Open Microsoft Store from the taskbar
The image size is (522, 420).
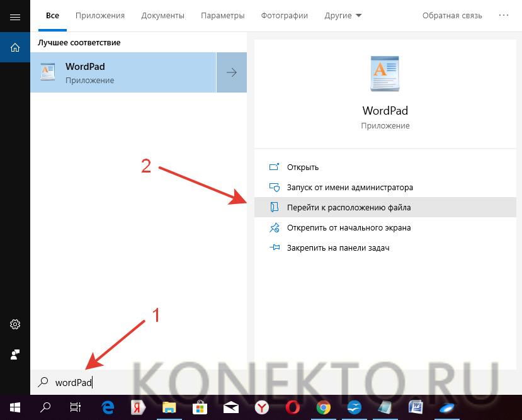(x=200, y=407)
